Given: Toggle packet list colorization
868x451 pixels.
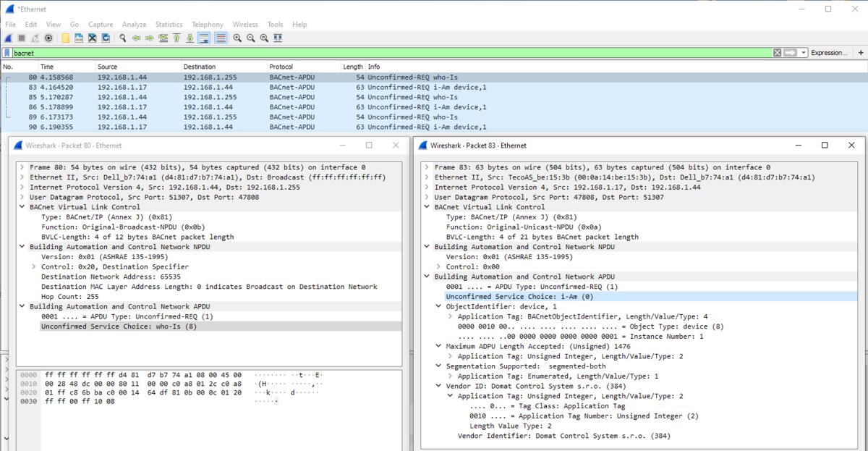Looking at the screenshot, I should coord(221,38).
